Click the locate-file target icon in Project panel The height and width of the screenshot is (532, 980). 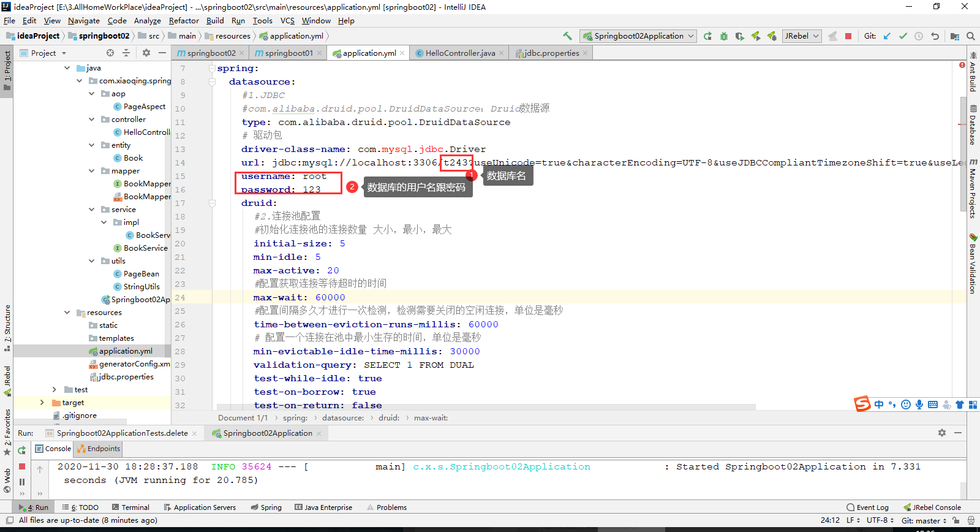tap(110, 53)
